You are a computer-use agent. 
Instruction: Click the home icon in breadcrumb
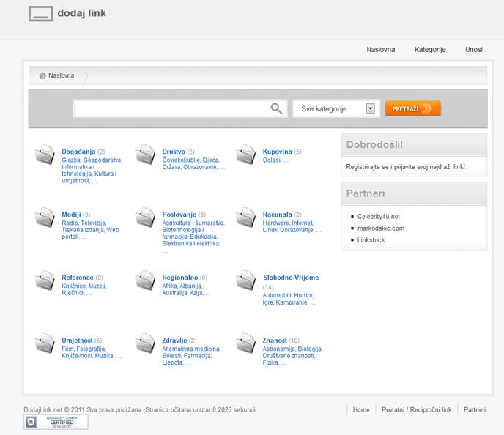pos(43,75)
